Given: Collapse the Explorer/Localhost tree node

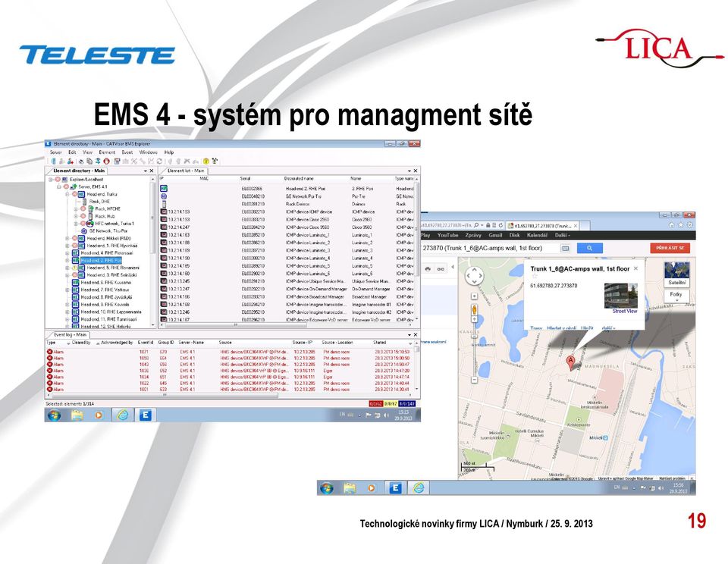Looking at the screenshot, I should pyautogui.click(x=51, y=179).
